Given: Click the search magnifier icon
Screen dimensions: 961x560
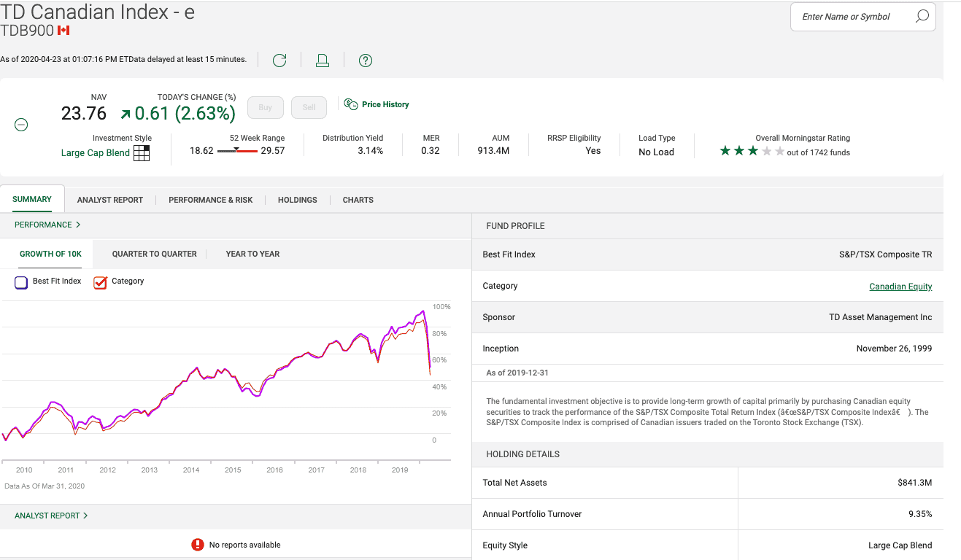Looking at the screenshot, I should [x=922, y=16].
